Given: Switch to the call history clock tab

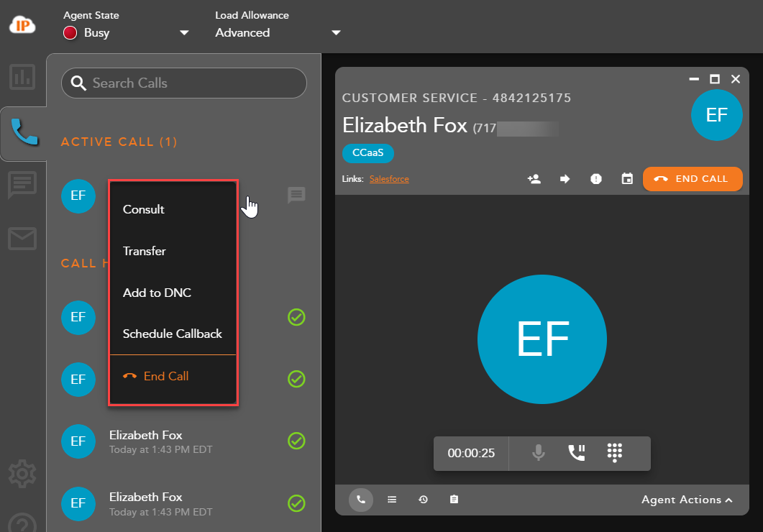Looking at the screenshot, I should (424, 500).
